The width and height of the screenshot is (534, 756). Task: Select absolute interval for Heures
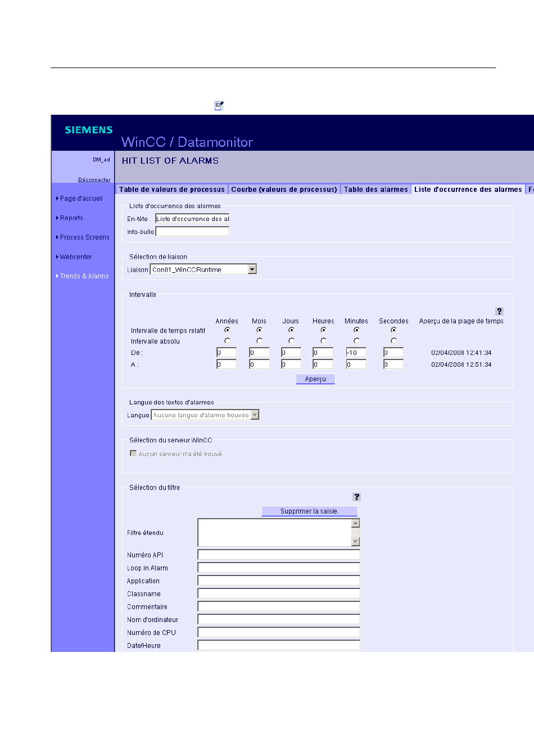coord(323,341)
